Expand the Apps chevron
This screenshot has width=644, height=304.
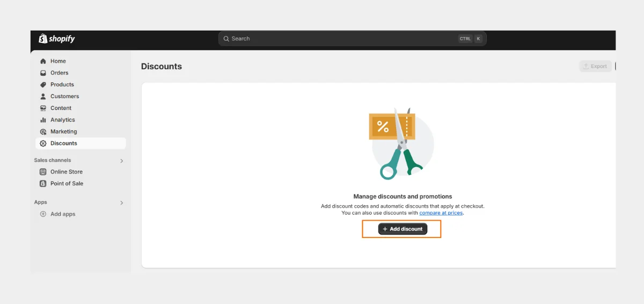click(x=122, y=203)
